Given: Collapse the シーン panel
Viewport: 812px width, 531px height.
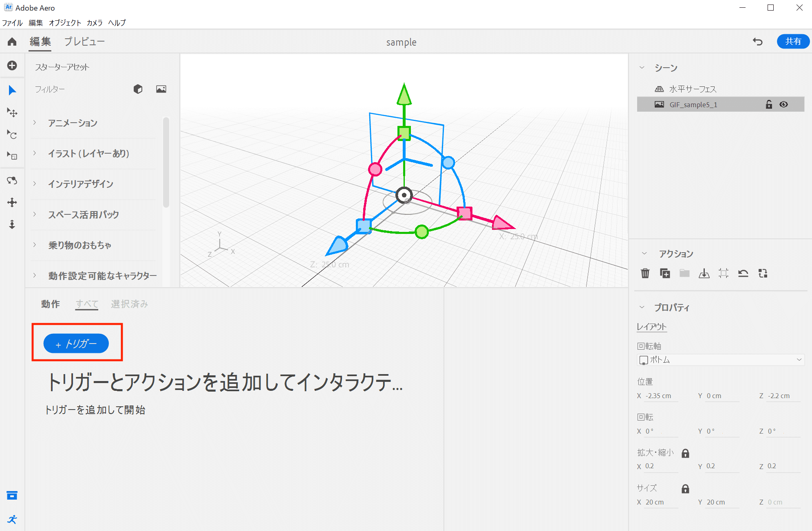Looking at the screenshot, I should coord(642,67).
